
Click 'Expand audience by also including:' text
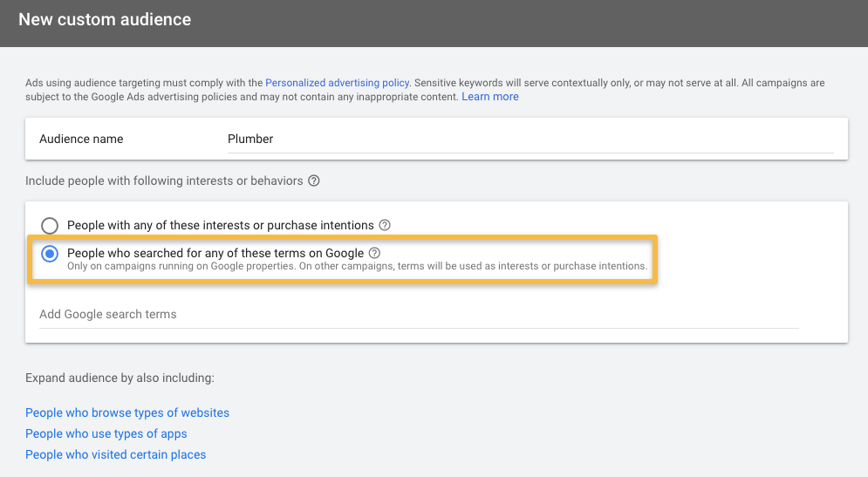click(x=120, y=378)
